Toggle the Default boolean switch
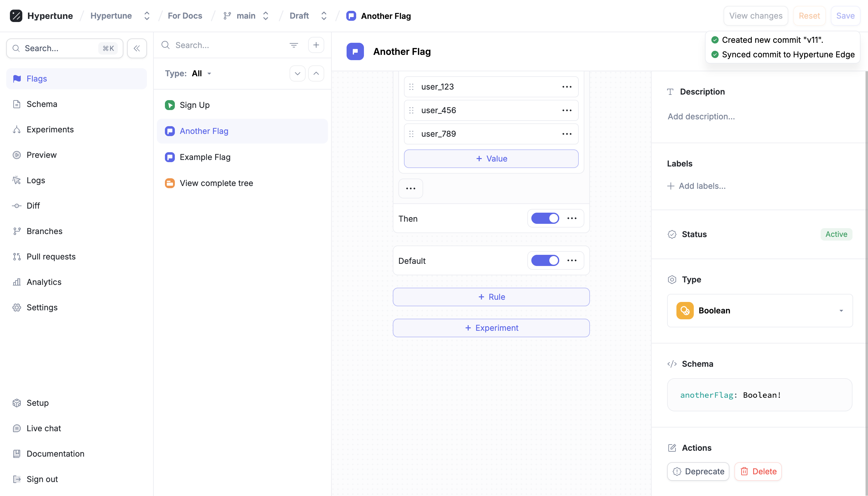 tap(545, 261)
